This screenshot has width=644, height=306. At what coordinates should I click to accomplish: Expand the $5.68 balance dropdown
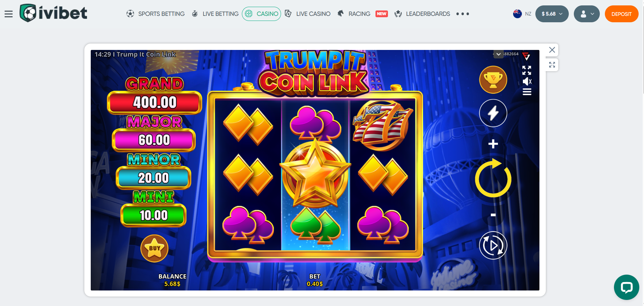click(552, 14)
